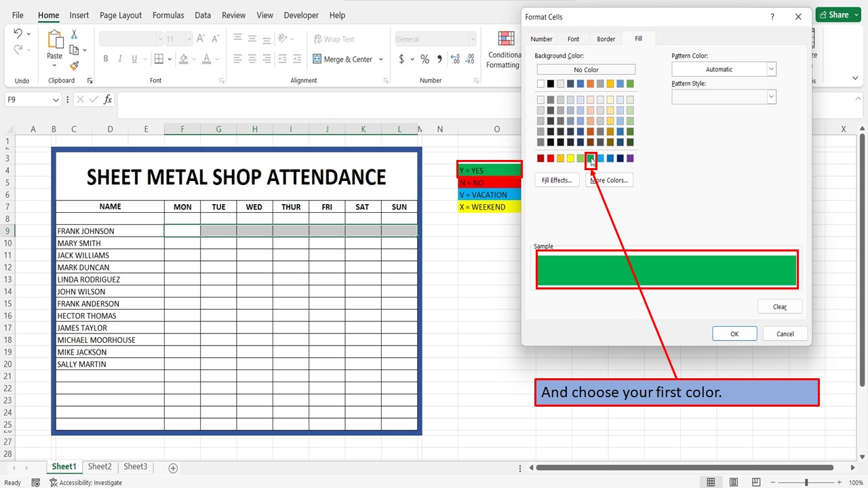Image resolution: width=868 pixels, height=488 pixels.
Task: Open the font size dropdown
Action: point(188,38)
